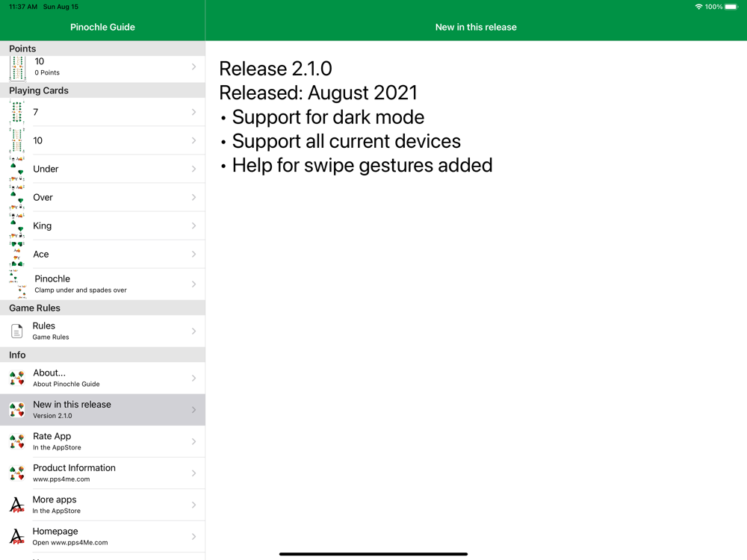Tap the Rules document icon
747x560 pixels.
tap(16, 331)
